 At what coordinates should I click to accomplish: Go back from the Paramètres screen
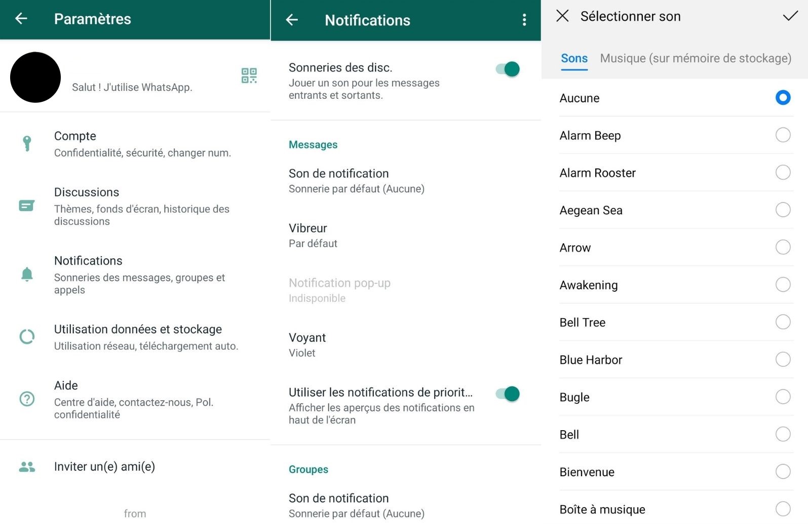tap(21, 19)
